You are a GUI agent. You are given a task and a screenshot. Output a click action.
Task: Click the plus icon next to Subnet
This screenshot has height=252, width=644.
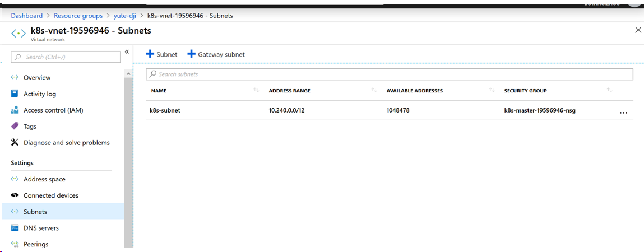150,54
